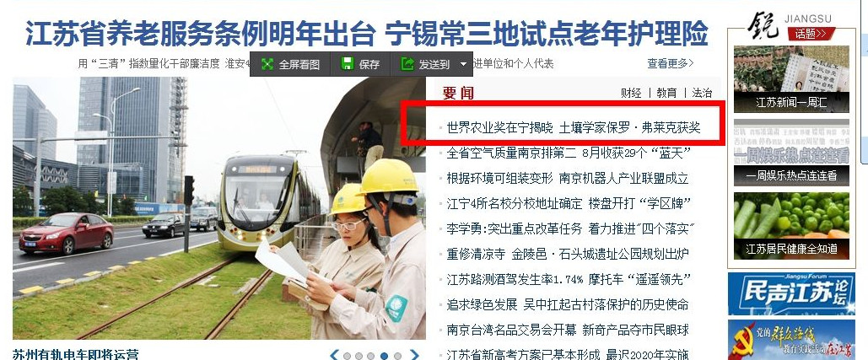868x360 pixels.
Task: Select the first carousel dot
Action: tap(347, 356)
